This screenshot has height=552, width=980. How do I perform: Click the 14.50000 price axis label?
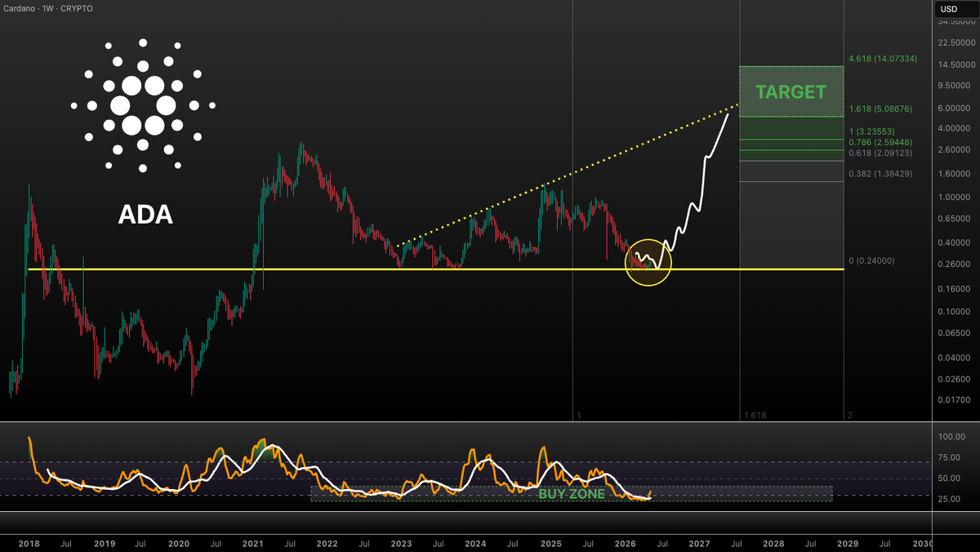957,65
